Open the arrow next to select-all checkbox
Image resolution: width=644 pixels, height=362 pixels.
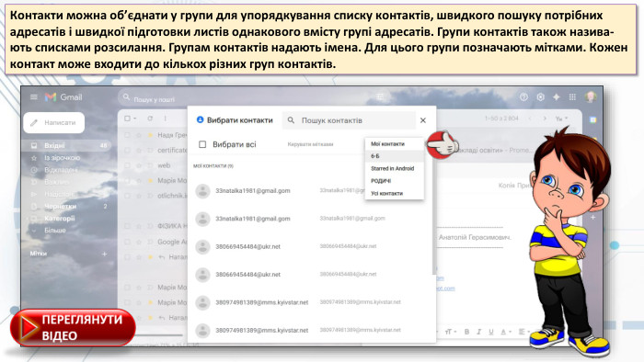point(134,119)
